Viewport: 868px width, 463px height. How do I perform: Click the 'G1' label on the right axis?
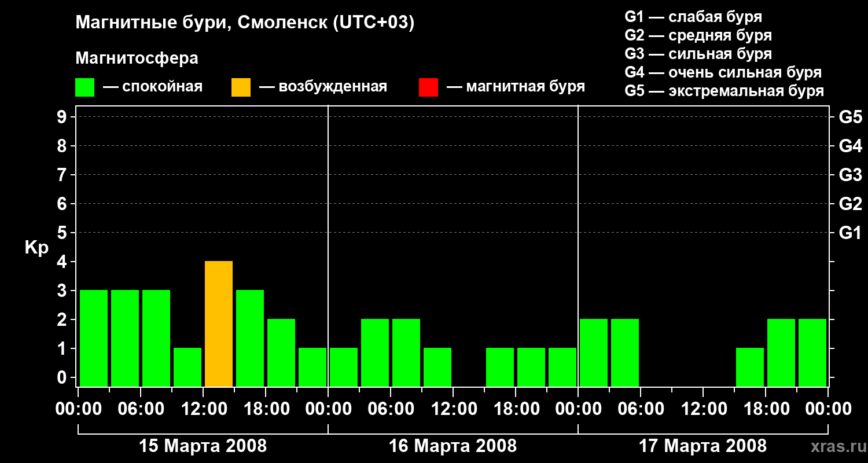tap(851, 233)
